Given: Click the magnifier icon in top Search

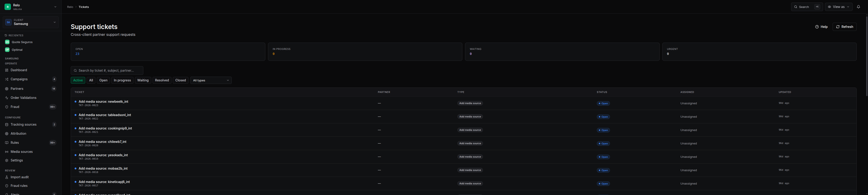Looking at the screenshot, I should (796, 7).
